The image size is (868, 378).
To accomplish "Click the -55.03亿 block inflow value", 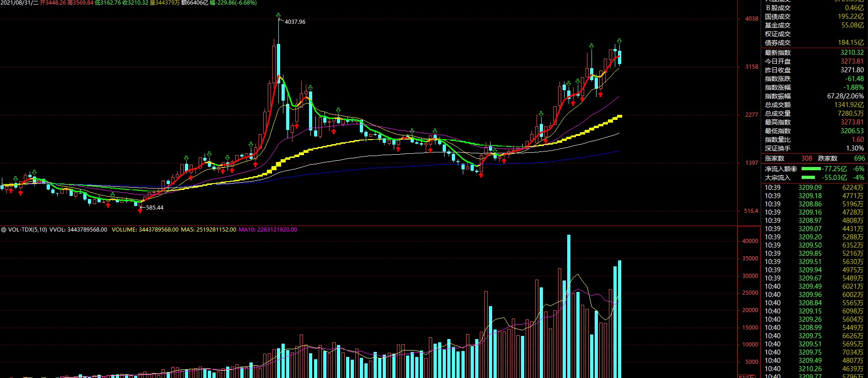I will coord(835,178).
